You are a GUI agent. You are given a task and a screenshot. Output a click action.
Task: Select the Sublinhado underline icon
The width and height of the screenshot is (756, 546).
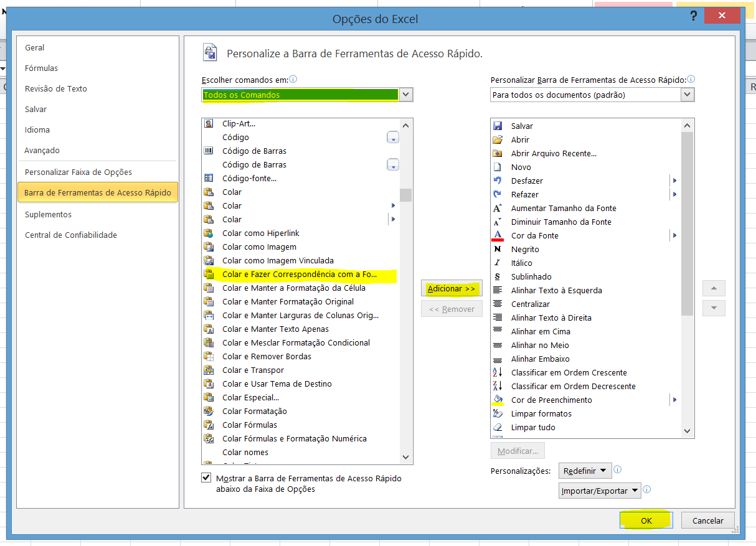[x=498, y=276]
